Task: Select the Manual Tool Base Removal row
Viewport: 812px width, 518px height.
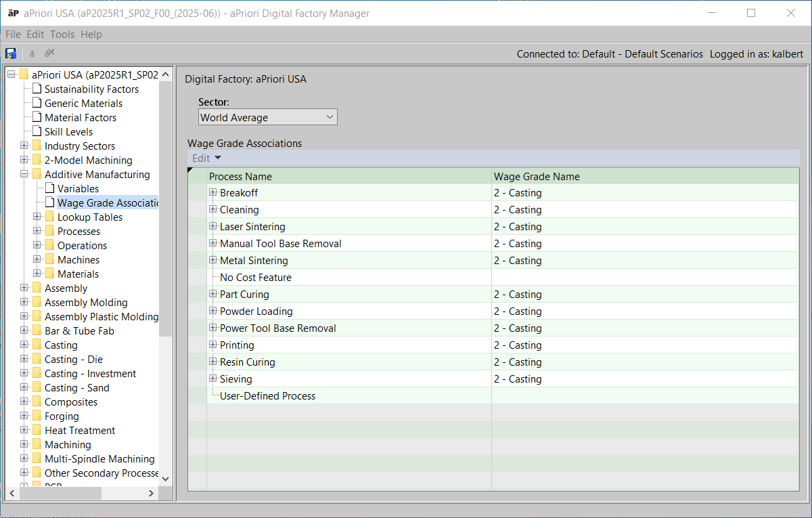Action: pos(493,243)
